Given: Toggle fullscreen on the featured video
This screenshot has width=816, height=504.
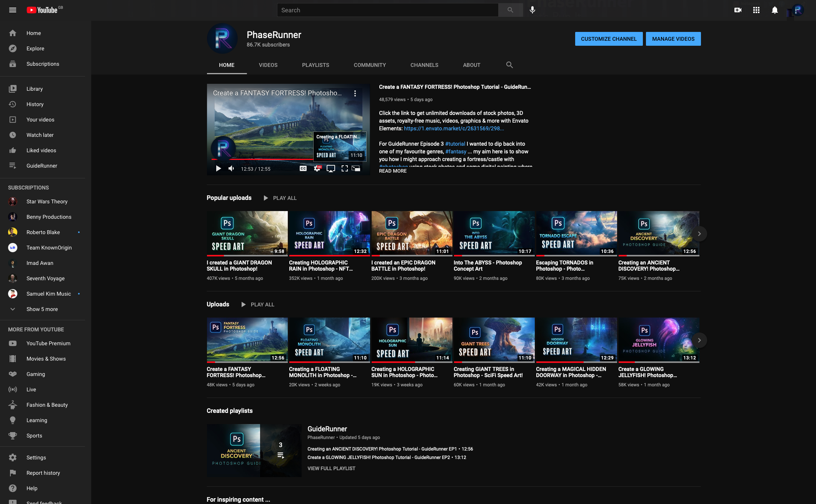Looking at the screenshot, I should (x=344, y=168).
